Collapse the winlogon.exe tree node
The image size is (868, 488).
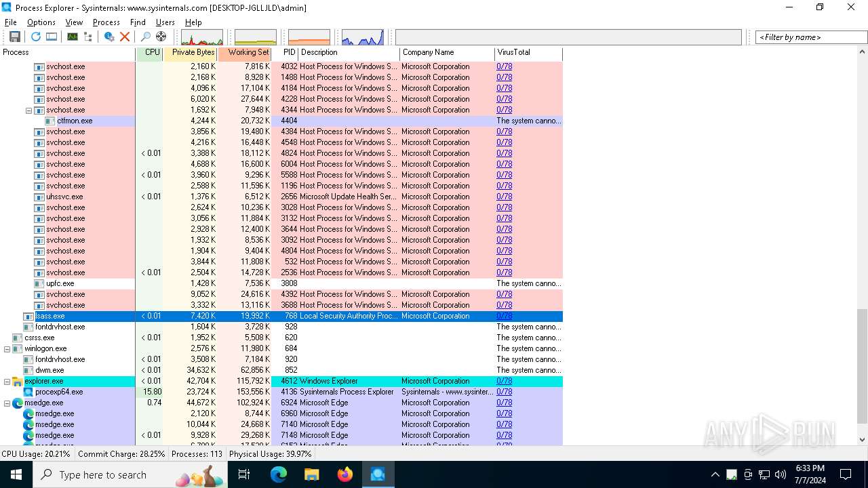point(7,348)
